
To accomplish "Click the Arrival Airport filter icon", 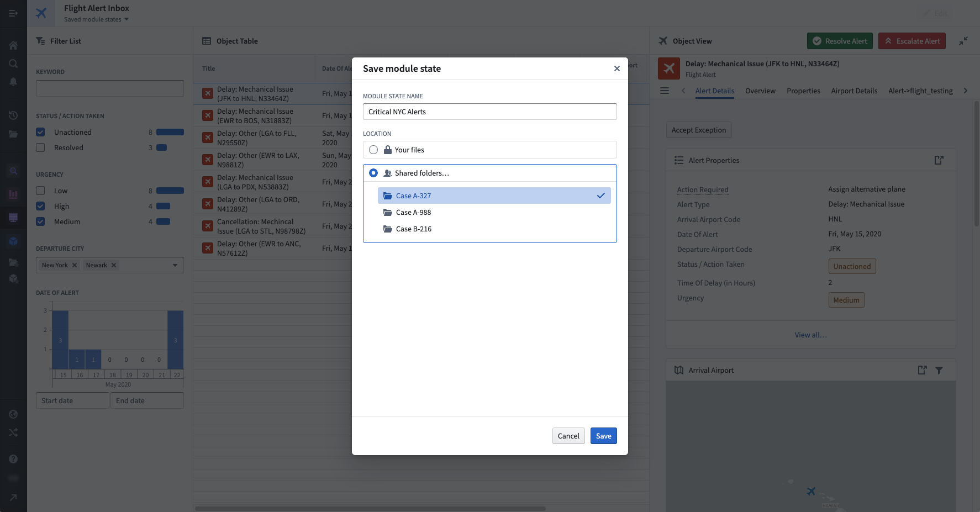I will (939, 370).
